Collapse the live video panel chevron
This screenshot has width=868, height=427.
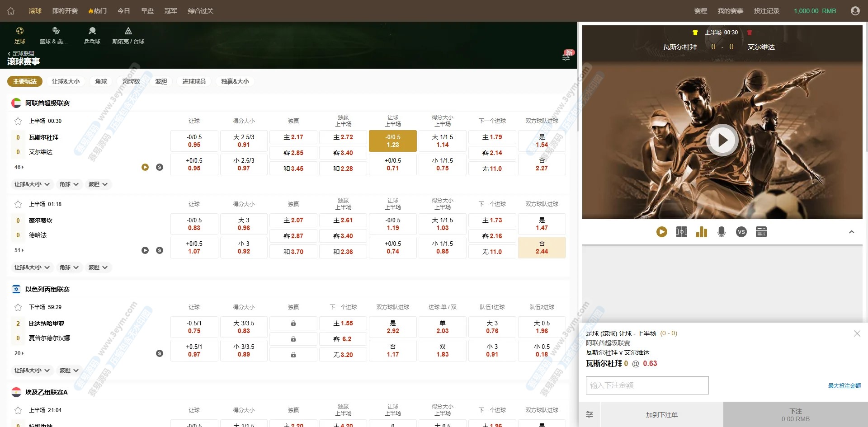tap(852, 232)
